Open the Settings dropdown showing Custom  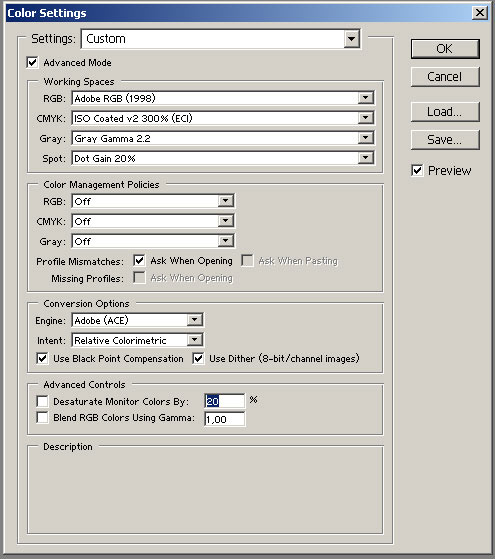pos(221,39)
